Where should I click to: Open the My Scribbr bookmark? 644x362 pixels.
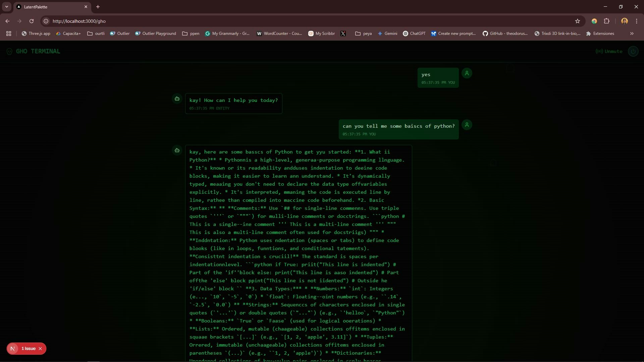click(x=322, y=34)
